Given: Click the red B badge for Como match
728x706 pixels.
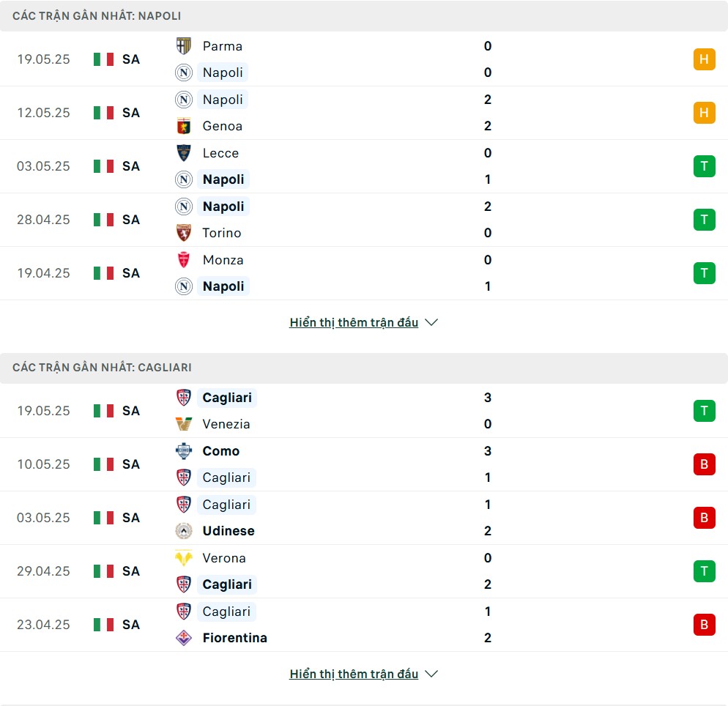Looking at the screenshot, I should (x=704, y=464).
